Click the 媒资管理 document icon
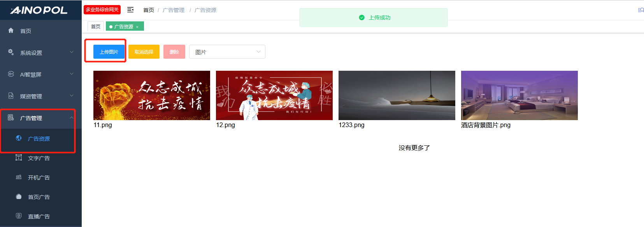644x227 pixels. pos(11,96)
